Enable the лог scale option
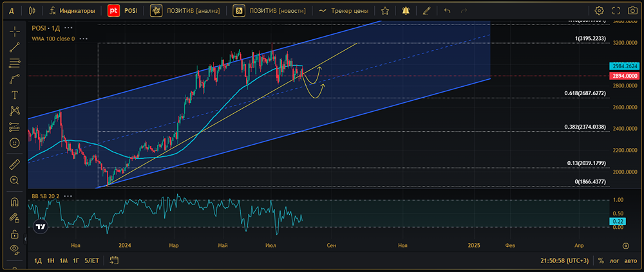Viewport: 644px width, 272px height. coord(614,260)
